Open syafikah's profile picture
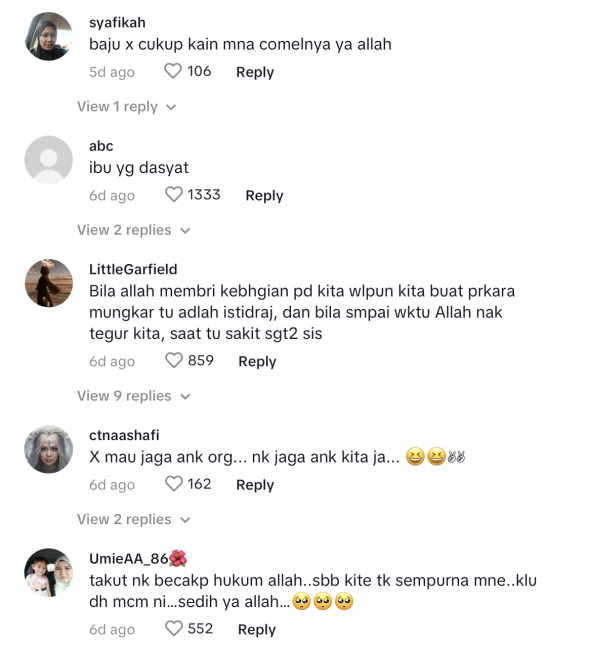Screen dimensions: 590x646 [49, 36]
